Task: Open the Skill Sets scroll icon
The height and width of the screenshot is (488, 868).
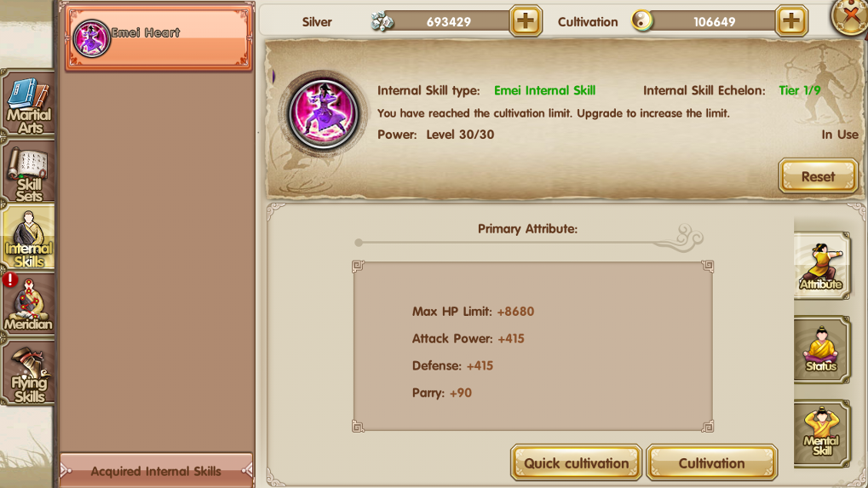Action: pyautogui.click(x=28, y=171)
